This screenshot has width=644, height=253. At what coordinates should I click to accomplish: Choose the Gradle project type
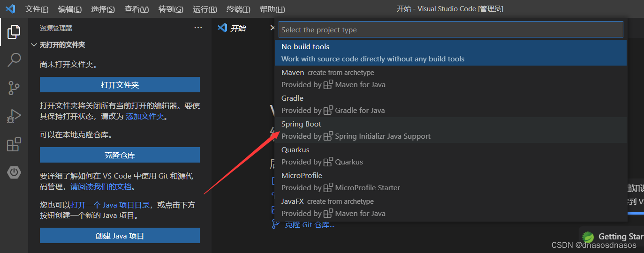451,104
